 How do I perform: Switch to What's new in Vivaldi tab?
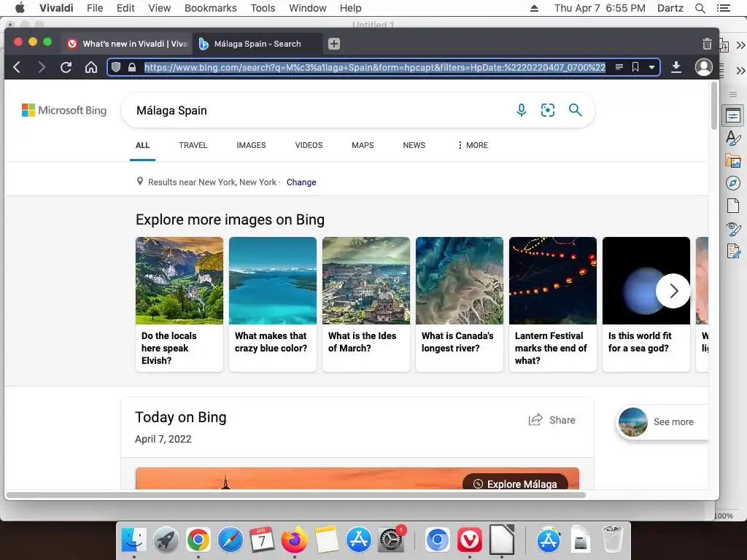(127, 44)
